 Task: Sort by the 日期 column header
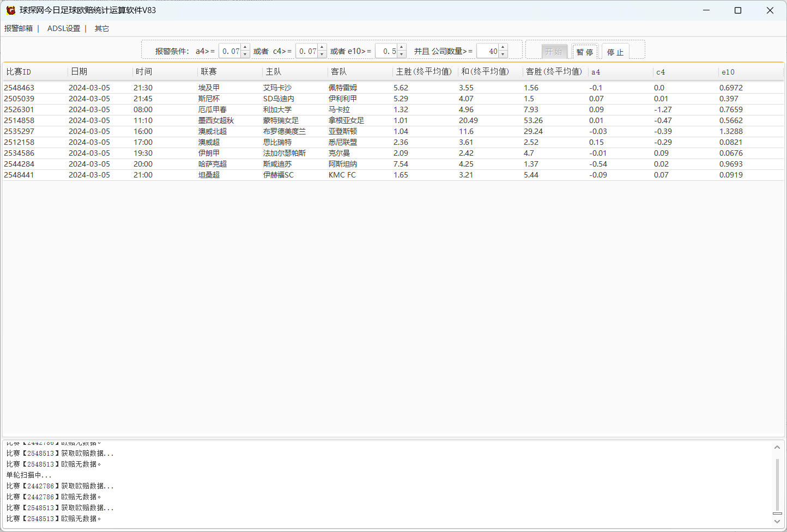(x=100, y=72)
